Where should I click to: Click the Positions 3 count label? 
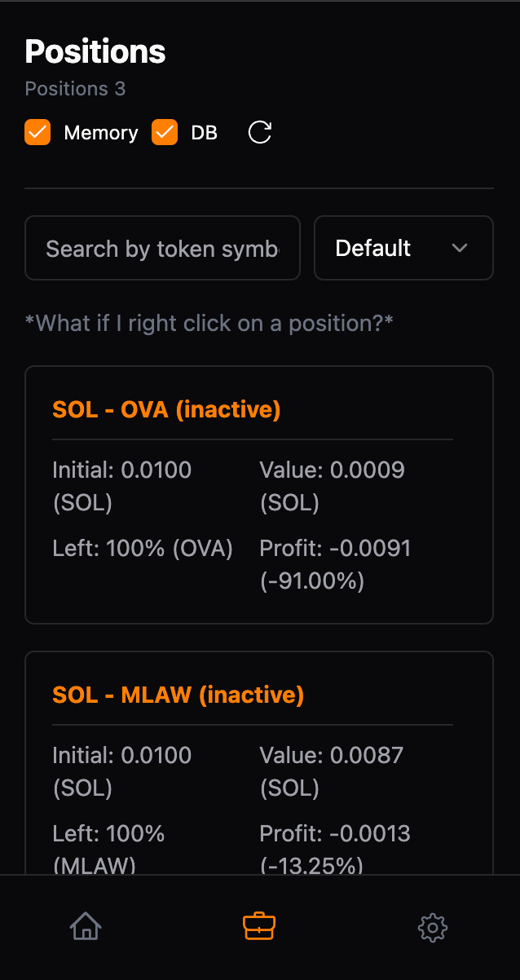coord(75,89)
